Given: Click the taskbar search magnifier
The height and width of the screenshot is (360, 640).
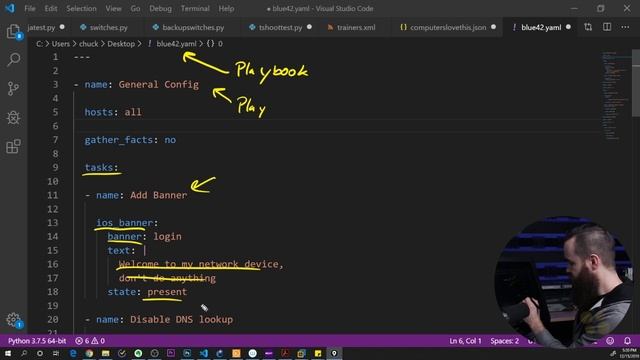Looking at the screenshot, I should (x=24, y=353).
